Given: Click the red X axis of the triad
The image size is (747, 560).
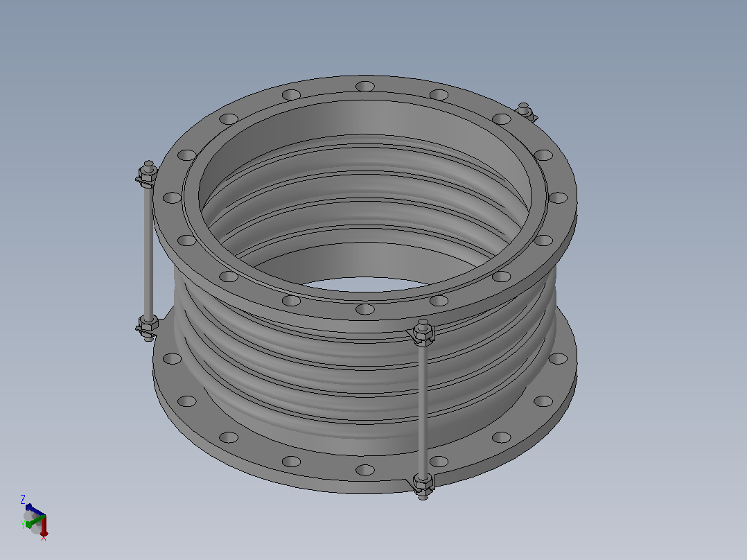Looking at the screenshot, I should click(x=44, y=526).
